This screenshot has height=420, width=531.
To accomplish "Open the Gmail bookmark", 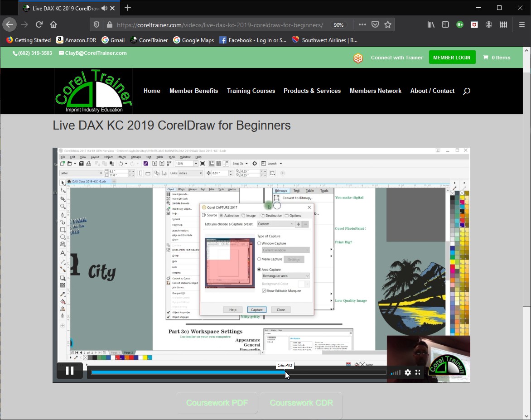I will point(113,40).
